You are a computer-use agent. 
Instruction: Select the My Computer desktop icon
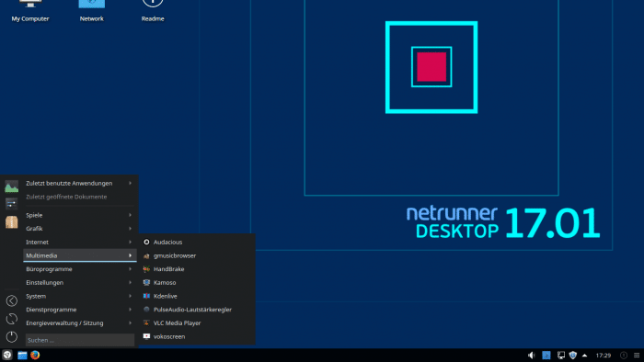[30, 11]
